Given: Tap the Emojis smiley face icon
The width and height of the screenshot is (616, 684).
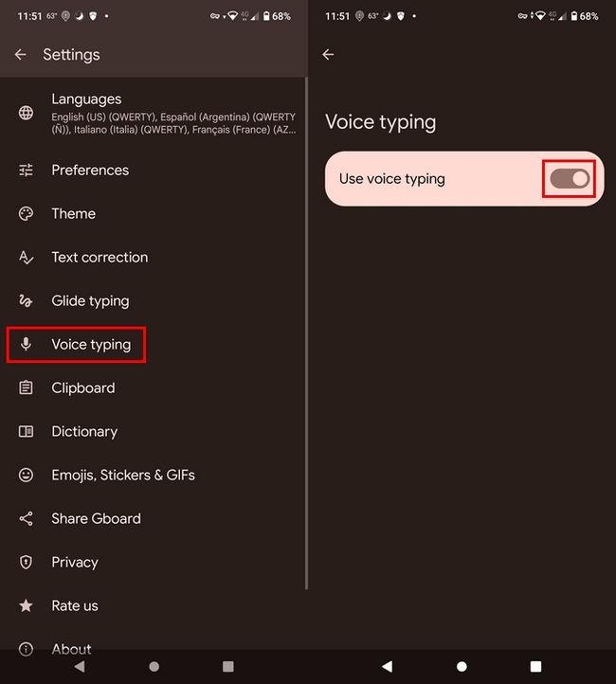Looking at the screenshot, I should [27, 476].
